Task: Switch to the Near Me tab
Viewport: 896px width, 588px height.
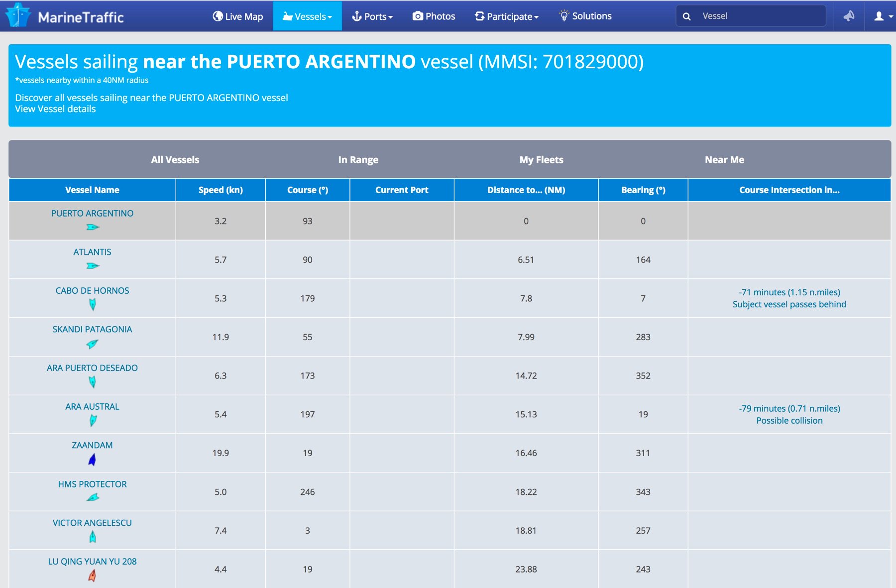Action: click(725, 160)
